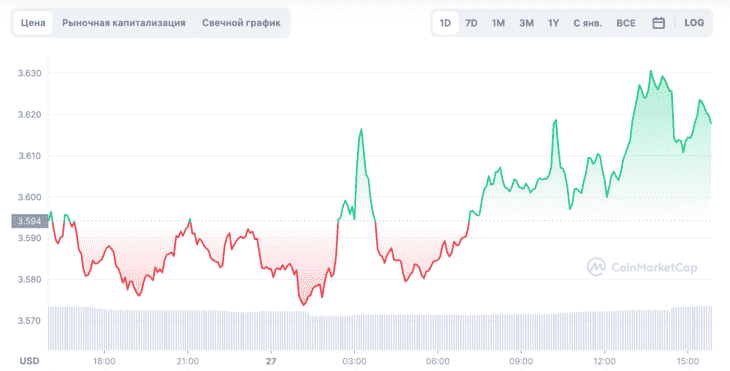This screenshot has width=730, height=371.
Task: Click the 3.580 axis price label
Action: [30, 279]
